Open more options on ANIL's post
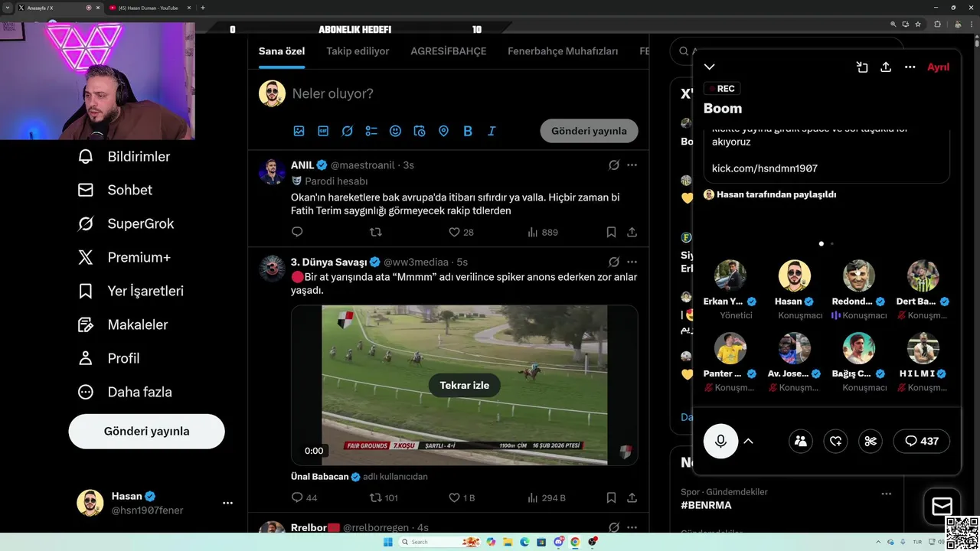Image resolution: width=980 pixels, height=551 pixels. [632, 165]
